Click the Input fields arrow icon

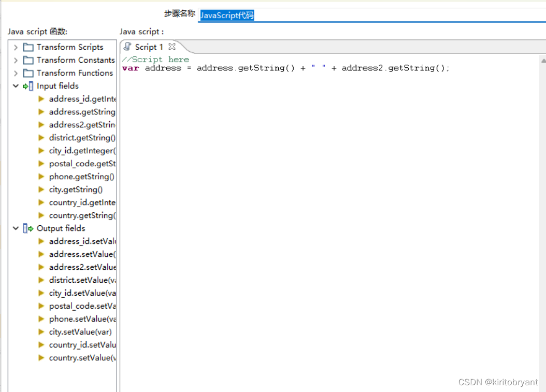click(x=28, y=85)
